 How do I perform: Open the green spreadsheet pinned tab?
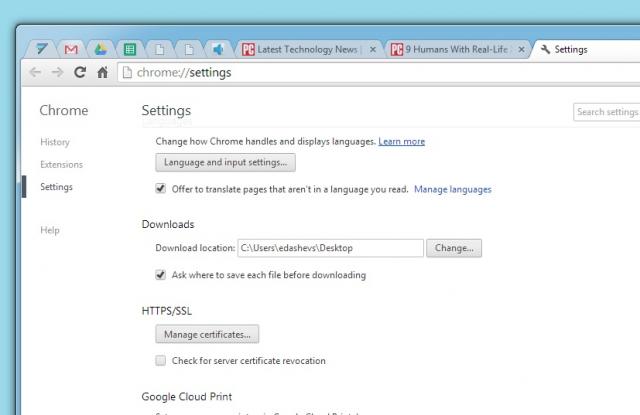click(130, 49)
